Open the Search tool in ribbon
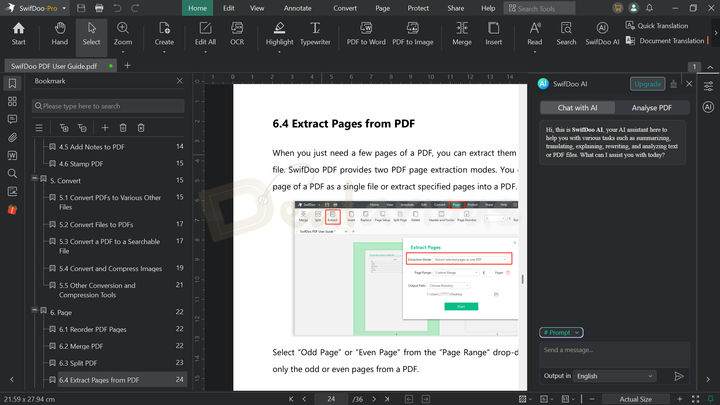Screen dimensions: 720x405 [566, 34]
